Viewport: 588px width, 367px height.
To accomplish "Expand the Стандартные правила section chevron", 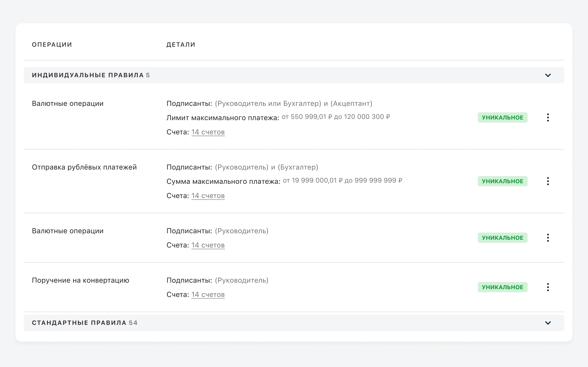I will click(548, 323).
